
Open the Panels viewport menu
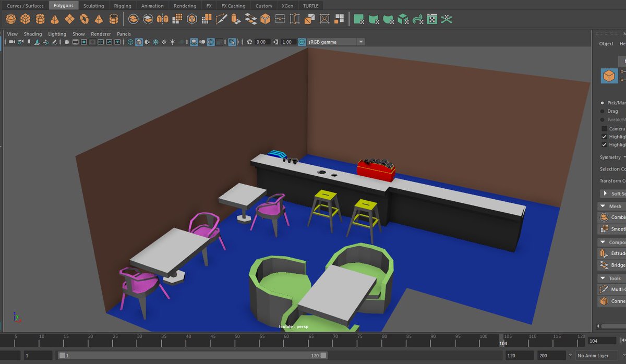click(124, 34)
